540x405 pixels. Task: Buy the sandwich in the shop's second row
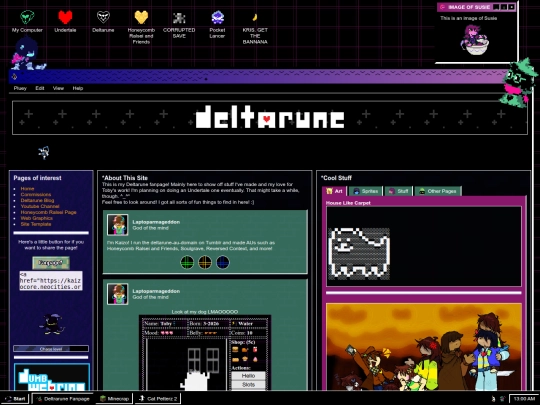235,359
